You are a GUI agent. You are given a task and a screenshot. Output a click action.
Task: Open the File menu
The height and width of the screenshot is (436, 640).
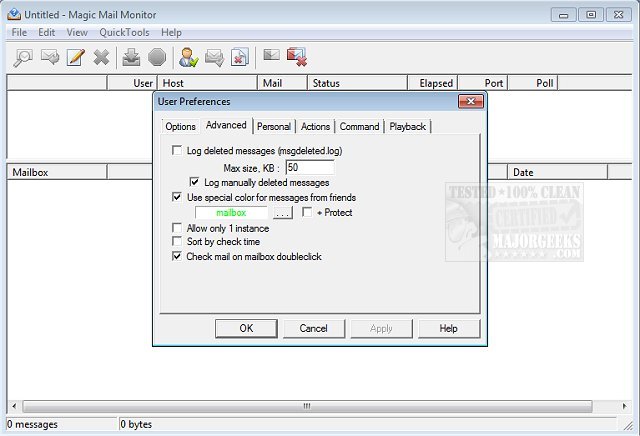click(19, 33)
